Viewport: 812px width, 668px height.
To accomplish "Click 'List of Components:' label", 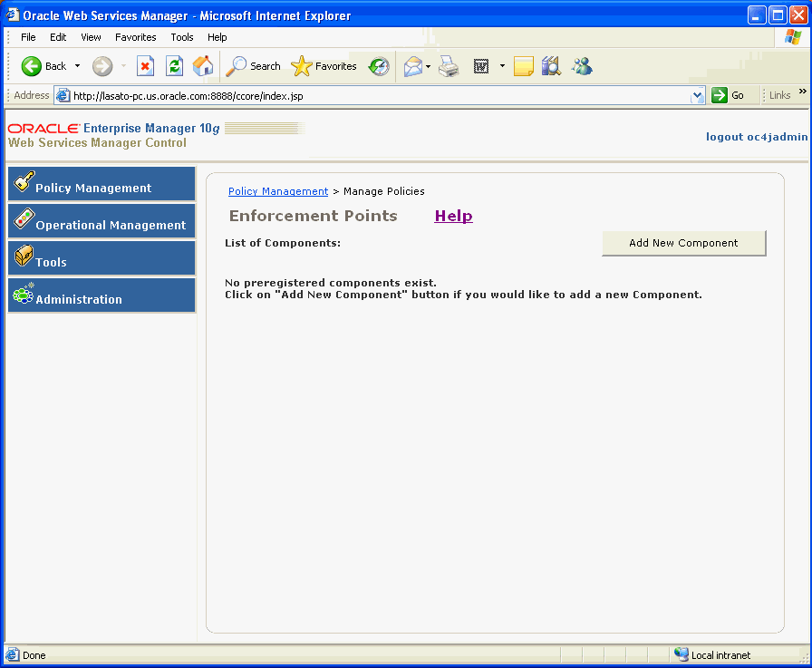I will (283, 243).
